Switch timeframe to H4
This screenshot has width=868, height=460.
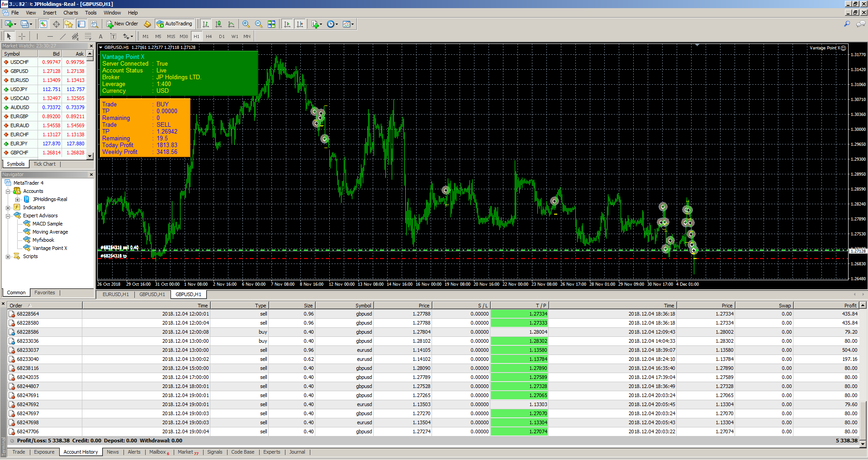tap(209, 36)
